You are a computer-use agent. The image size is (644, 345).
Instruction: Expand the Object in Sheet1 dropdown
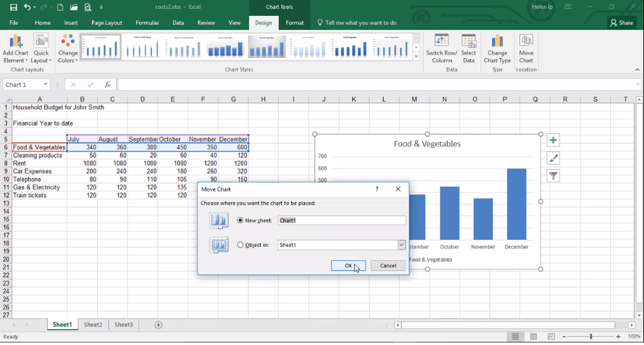(x=401, y=245)
